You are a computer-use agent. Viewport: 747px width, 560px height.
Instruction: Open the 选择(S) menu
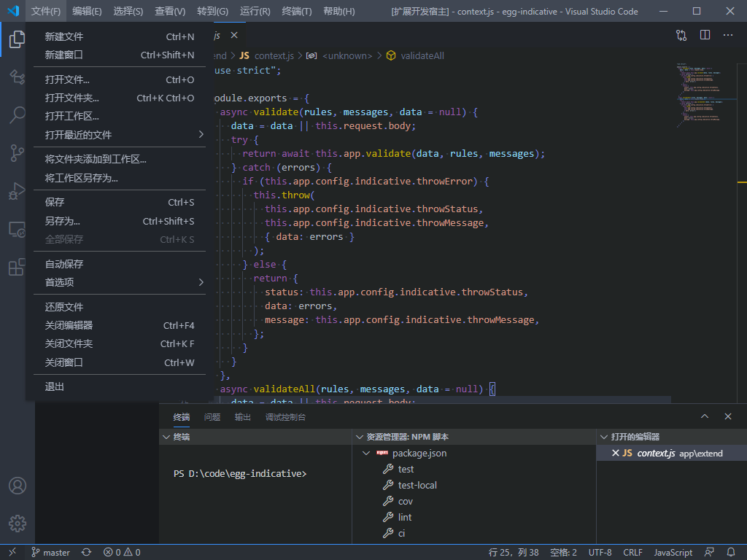(x=128, y=11)
